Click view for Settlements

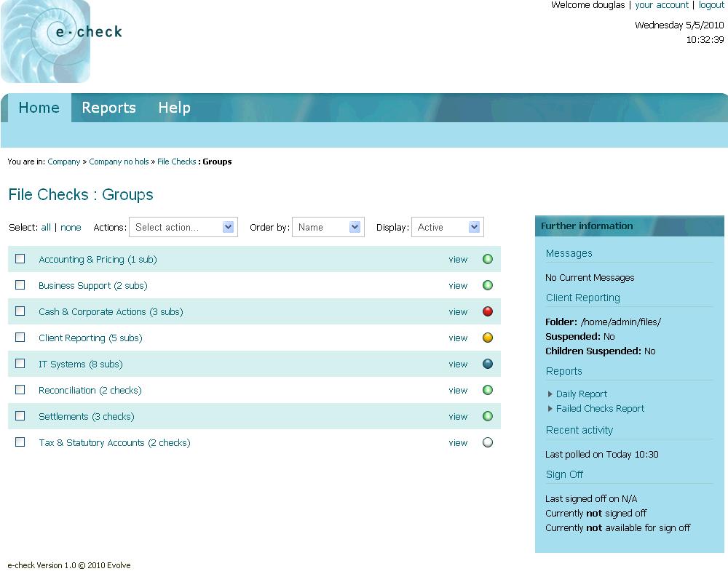(x=458, y=416)
